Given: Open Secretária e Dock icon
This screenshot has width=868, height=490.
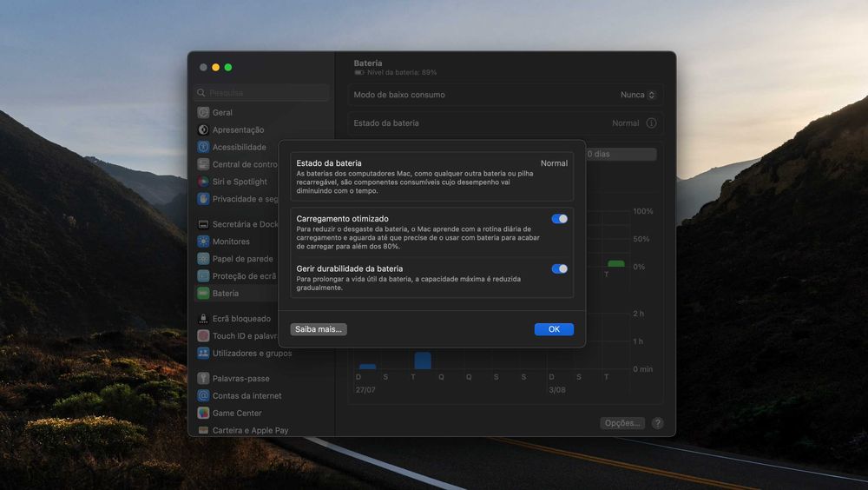Looking at the screenshot, I should [203, 224].
